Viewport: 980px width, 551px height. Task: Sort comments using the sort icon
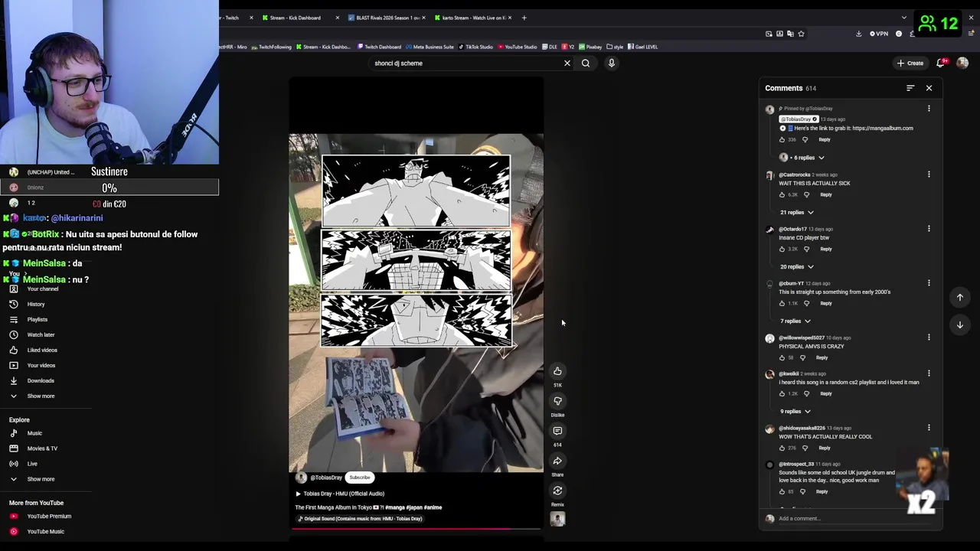coord(910,88)
